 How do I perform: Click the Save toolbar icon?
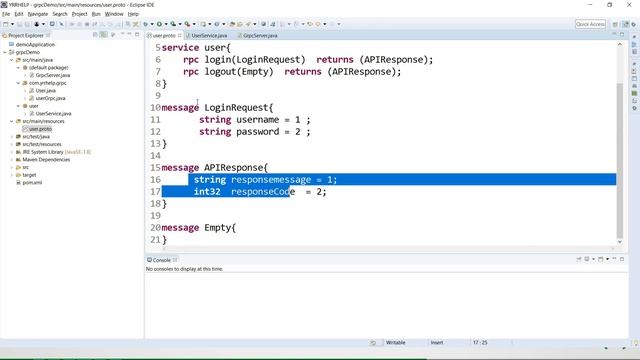click(19, 24)
